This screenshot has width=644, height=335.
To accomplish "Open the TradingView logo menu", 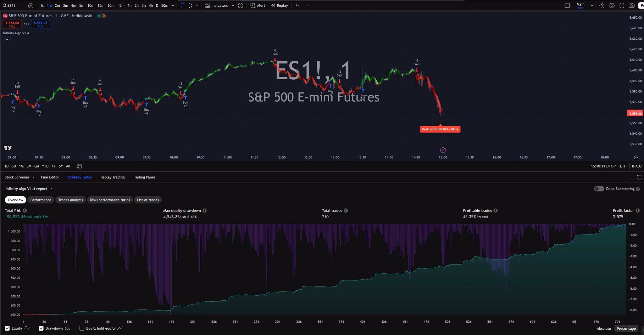I will pyautogui.click(x=8, y=148).
